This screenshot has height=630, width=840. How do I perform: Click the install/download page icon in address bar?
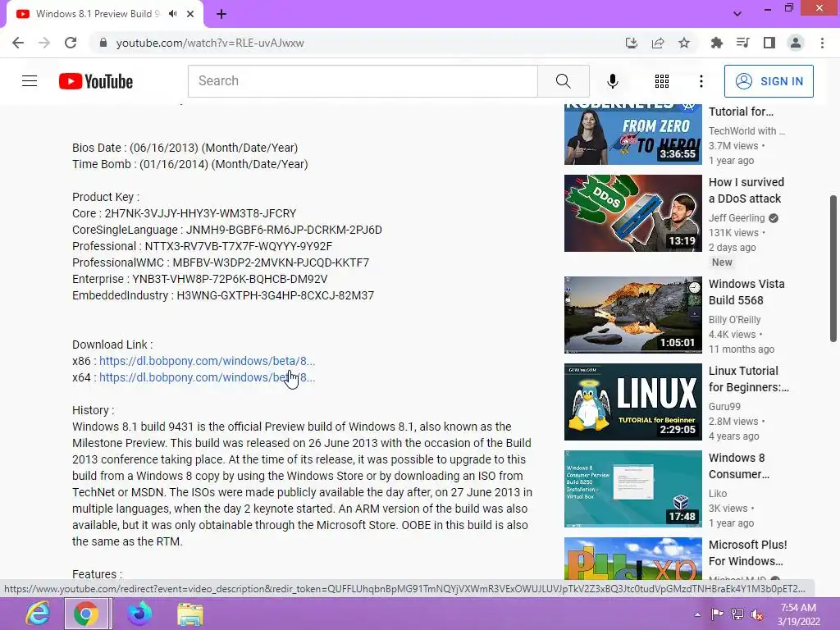[x=632, y=43]
